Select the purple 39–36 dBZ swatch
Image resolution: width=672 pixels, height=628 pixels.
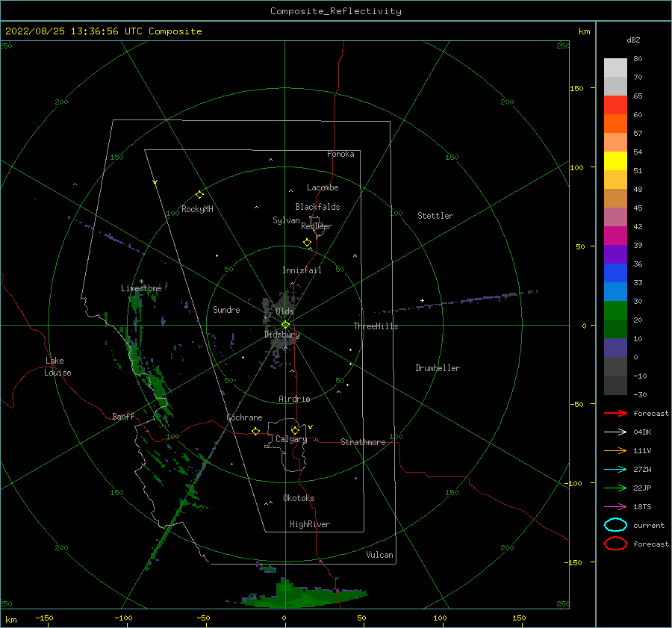click(615, 254)
